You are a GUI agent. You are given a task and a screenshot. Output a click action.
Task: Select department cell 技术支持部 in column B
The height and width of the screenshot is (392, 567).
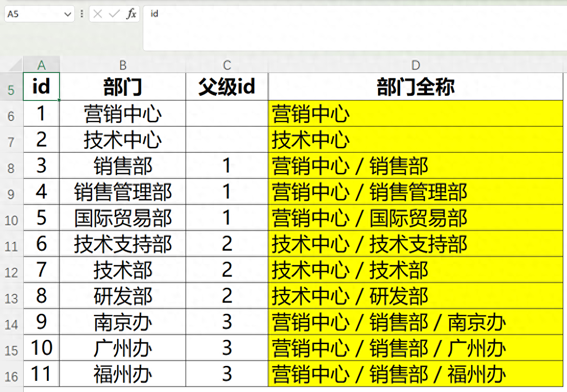123,243
